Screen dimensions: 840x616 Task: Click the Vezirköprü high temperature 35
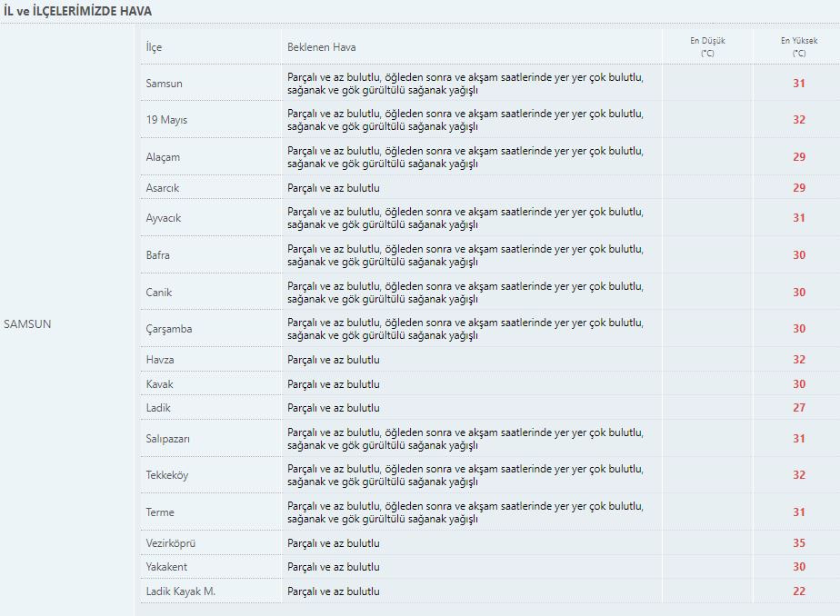tap(799, 543)
